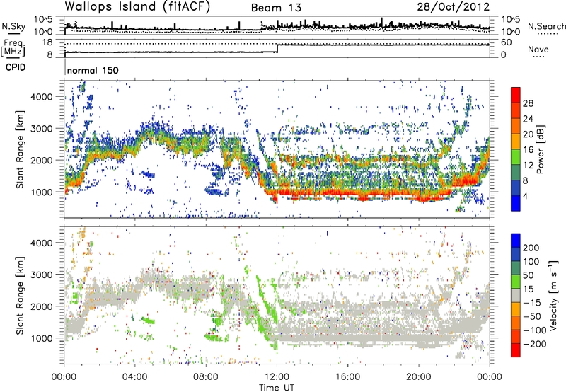The height and width of the screenshot is (392, 566).
Task: Click the '4' power colorbar tick value
Action: pos(526,196)
